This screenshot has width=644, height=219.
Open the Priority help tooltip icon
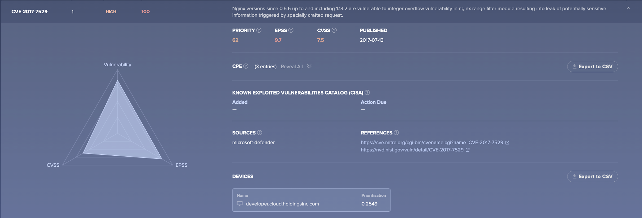(x=259, y=30)
